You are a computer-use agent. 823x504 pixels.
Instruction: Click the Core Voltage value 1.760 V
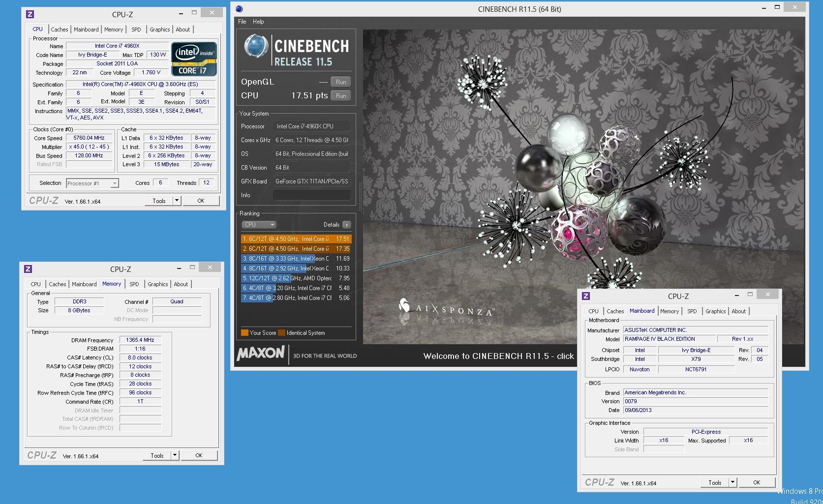pyautogui.click(x=151, y=72)
